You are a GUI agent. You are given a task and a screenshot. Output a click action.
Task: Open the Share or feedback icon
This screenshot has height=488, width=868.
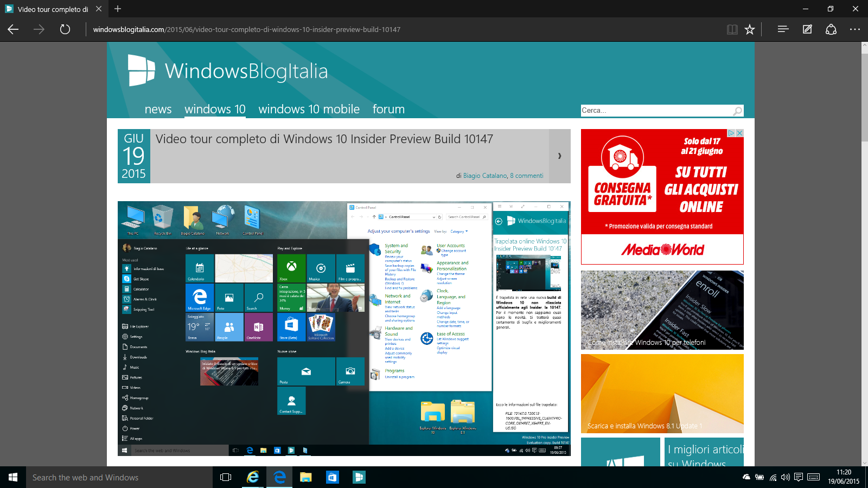tap(831, 29)
